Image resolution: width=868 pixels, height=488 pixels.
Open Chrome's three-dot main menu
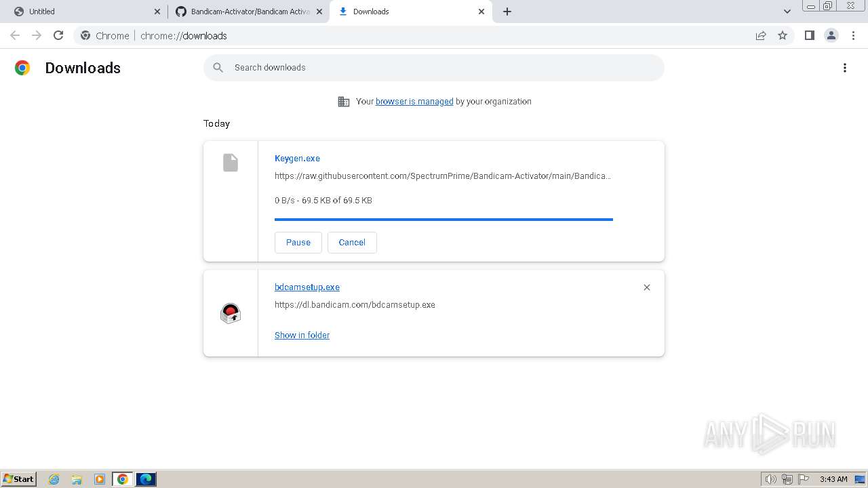(x=853, y=35)
